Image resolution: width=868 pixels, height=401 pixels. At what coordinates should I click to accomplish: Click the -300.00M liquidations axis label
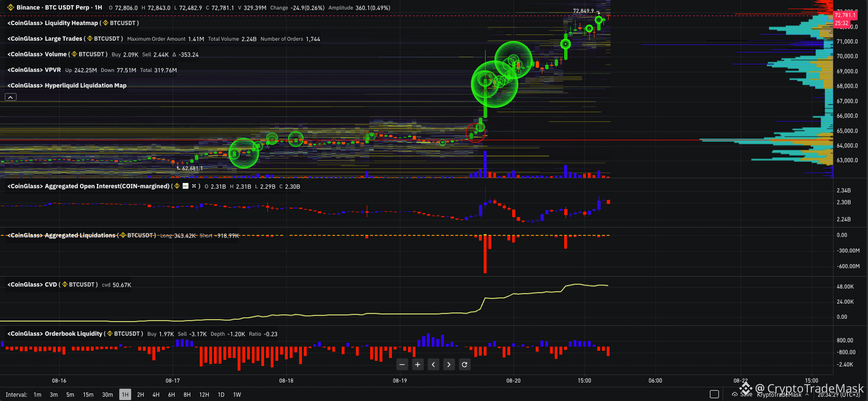pyautogui.click(x=848, y=251)
